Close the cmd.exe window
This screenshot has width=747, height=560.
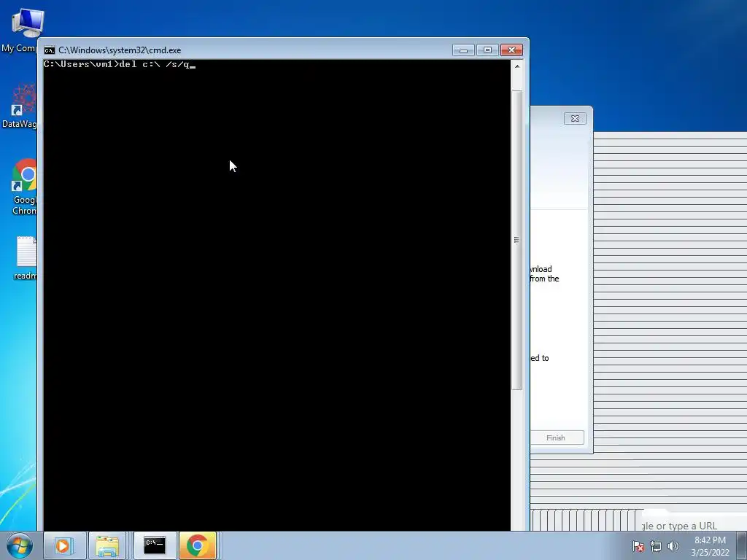(511, 50)
